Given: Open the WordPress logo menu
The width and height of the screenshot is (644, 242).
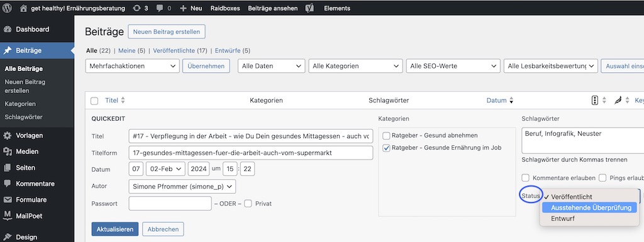Looking at the screenshot, I should pyautogui.click(x=7, y=8).
